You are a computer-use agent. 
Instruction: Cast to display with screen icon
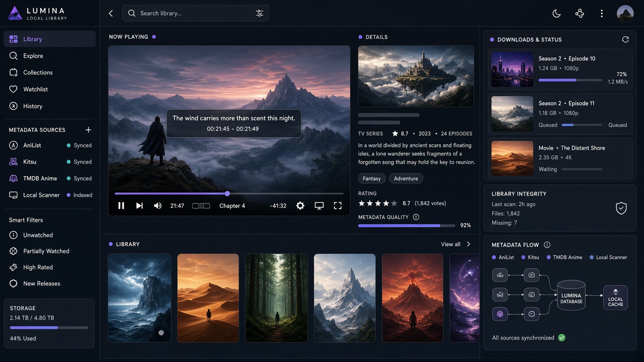tap(319, 206)
